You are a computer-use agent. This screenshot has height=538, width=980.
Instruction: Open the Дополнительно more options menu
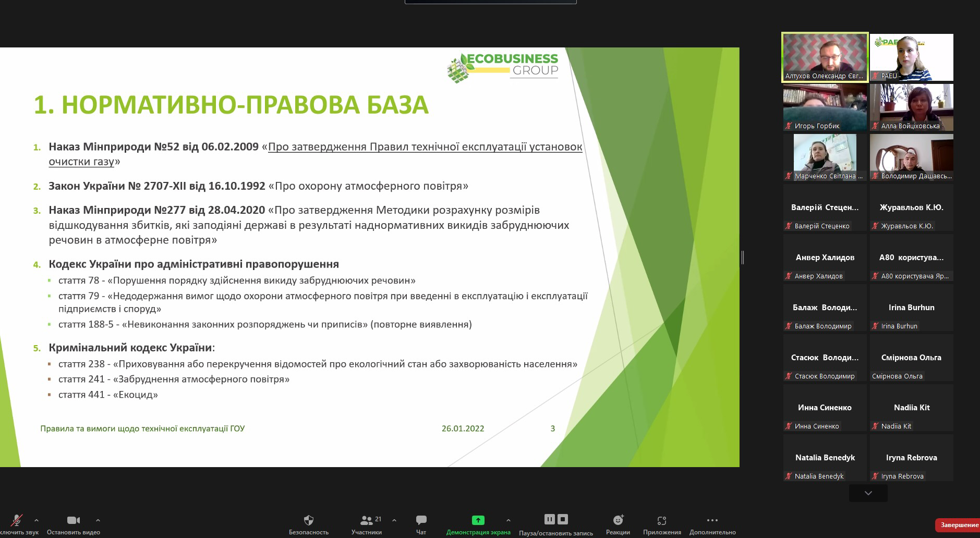pyautogui.click(x=712, y=520)
